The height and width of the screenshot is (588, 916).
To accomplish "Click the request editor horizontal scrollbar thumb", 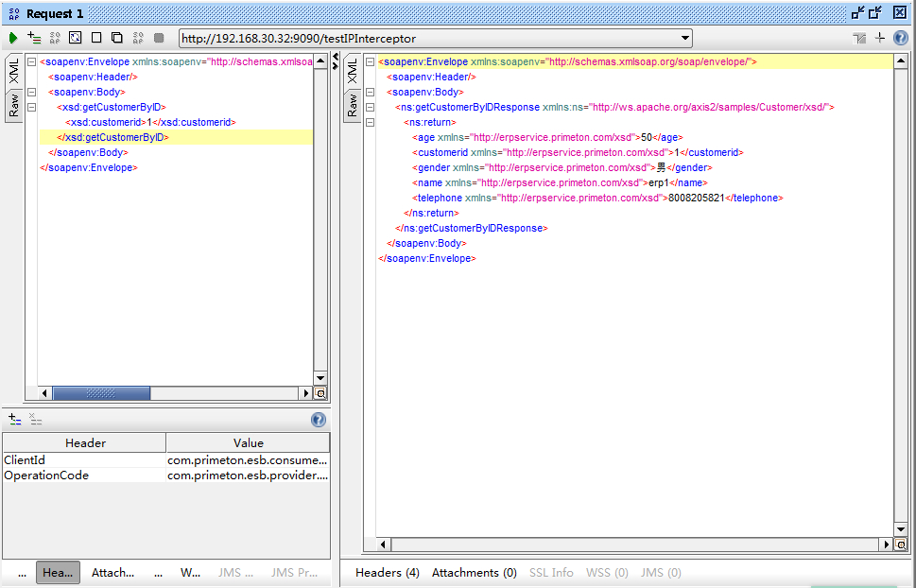I will tap(101, 392).
